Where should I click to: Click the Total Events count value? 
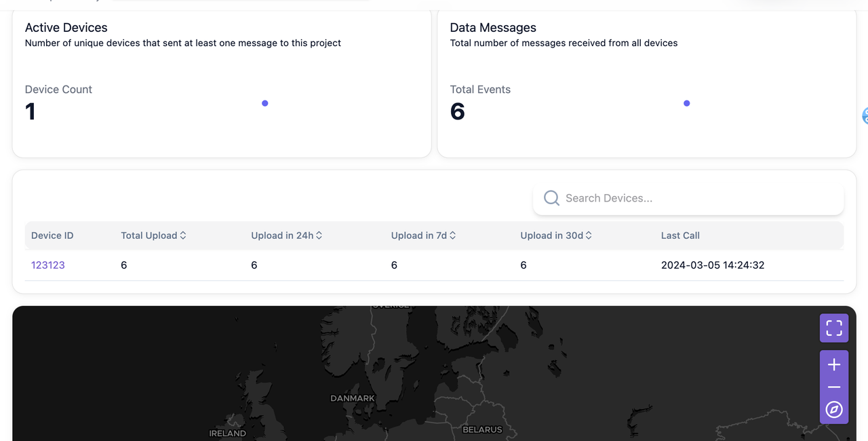click(458, 111)
